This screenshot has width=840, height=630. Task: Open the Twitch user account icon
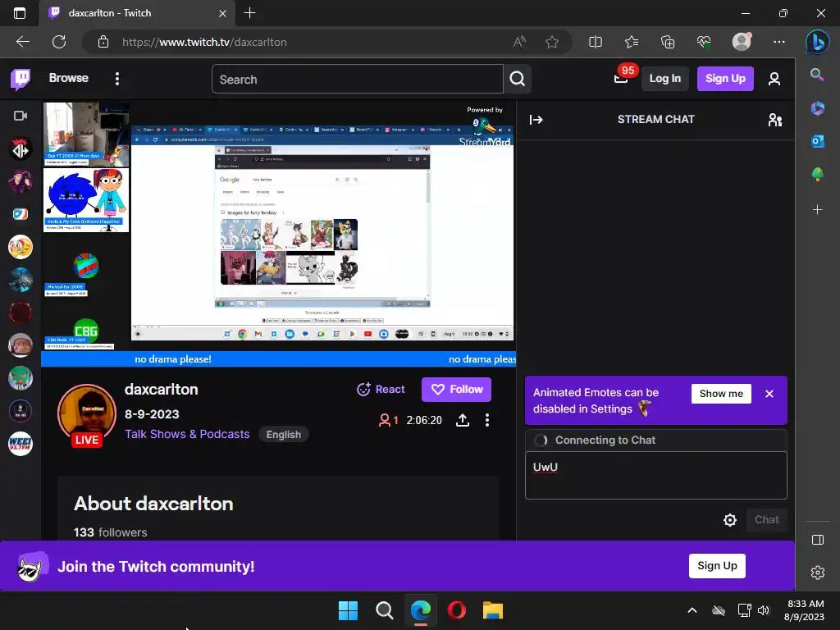774,79
